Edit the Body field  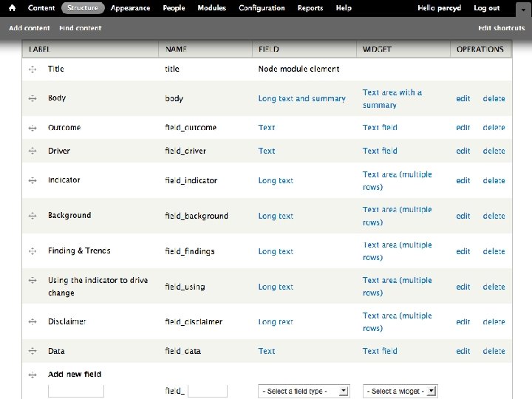click(x=463, y=98)
